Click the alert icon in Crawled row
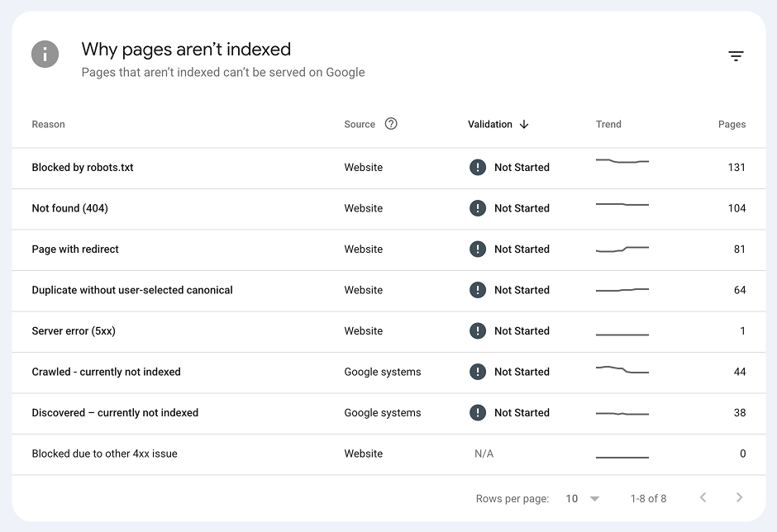 pos(478,372)
